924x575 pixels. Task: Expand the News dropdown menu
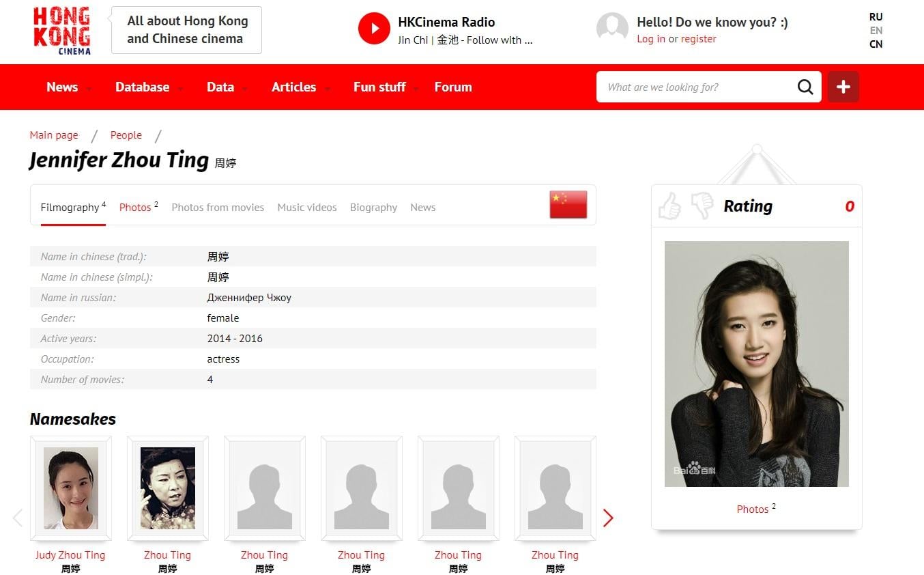(x=68, y=87)
